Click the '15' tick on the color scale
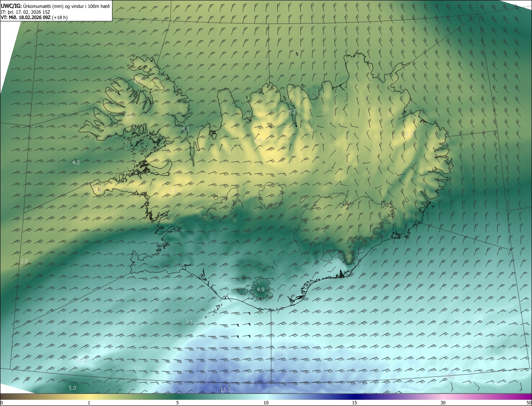The width and height of the screenshot is (532, 406). coord(355,403)
